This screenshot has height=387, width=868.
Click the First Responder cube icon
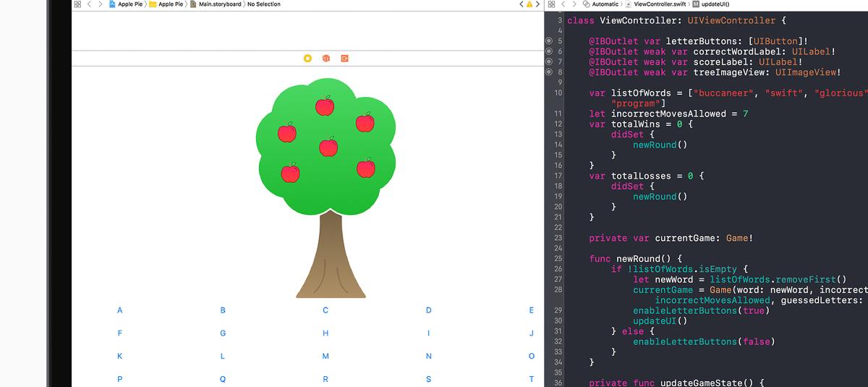point(326,58)
